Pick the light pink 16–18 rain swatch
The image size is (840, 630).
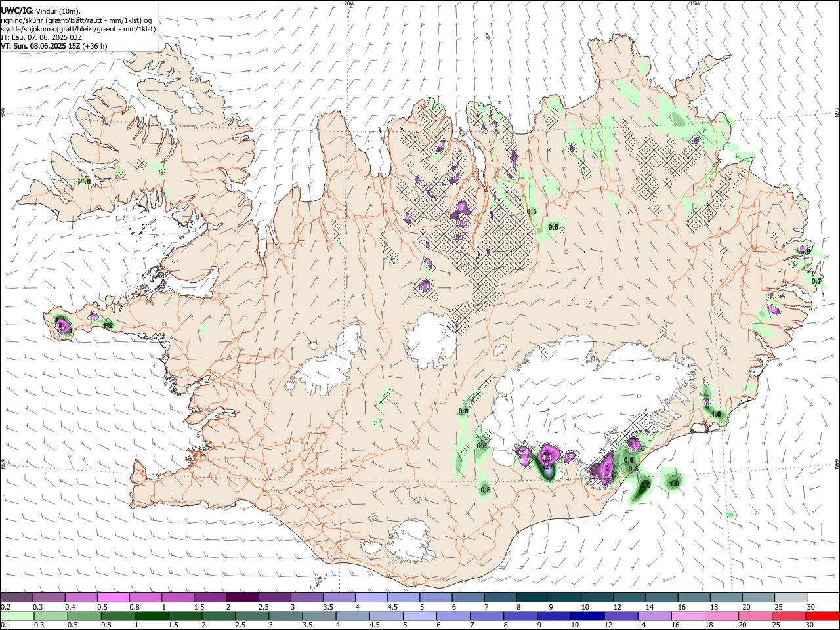click(x=687, y=616)
